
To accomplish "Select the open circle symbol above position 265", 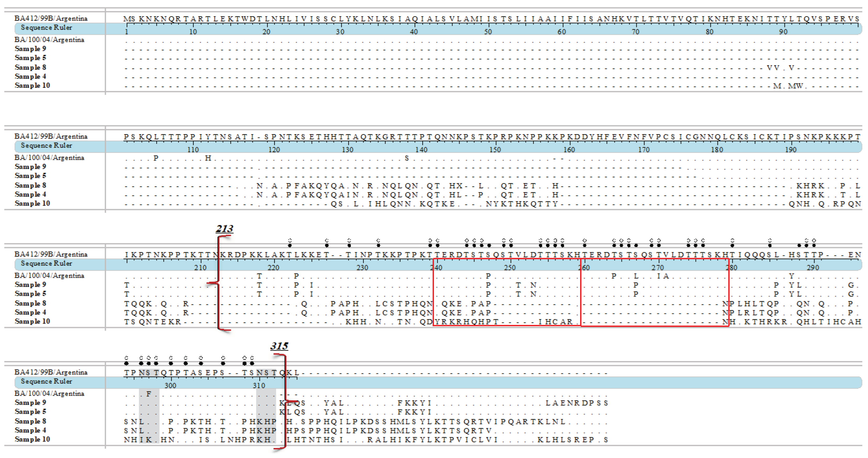I will pyautogui.click(x=621, y=240).
